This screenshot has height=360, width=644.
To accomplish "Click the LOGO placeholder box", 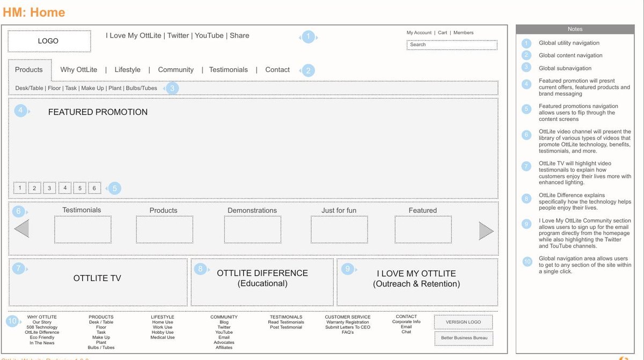I will 49,41.
